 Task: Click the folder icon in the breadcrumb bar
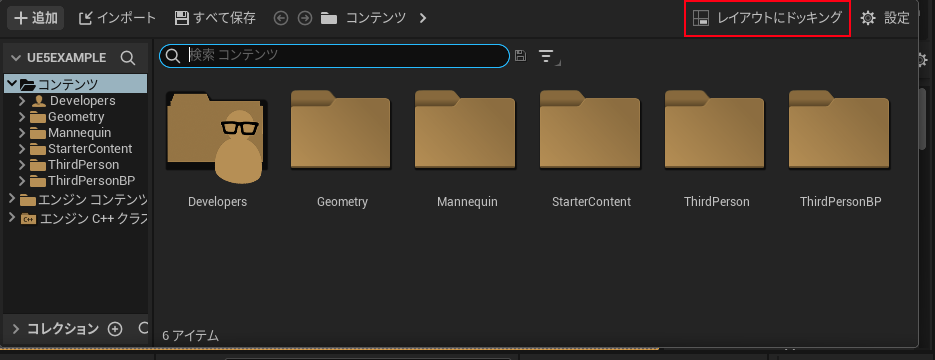pos(329,18)
